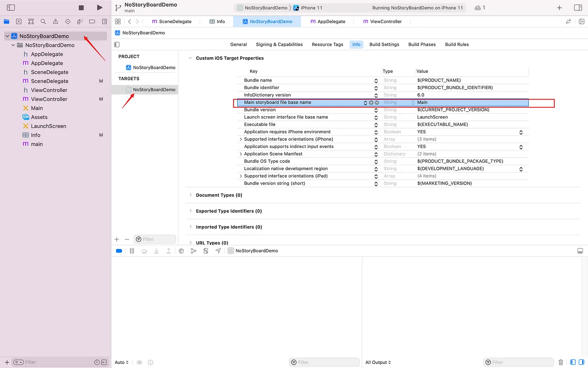Viewport: 588px width, 368px height.
Task: Open the ViewController editor tab
Action: pyautogui.click(x=382, y=21)
